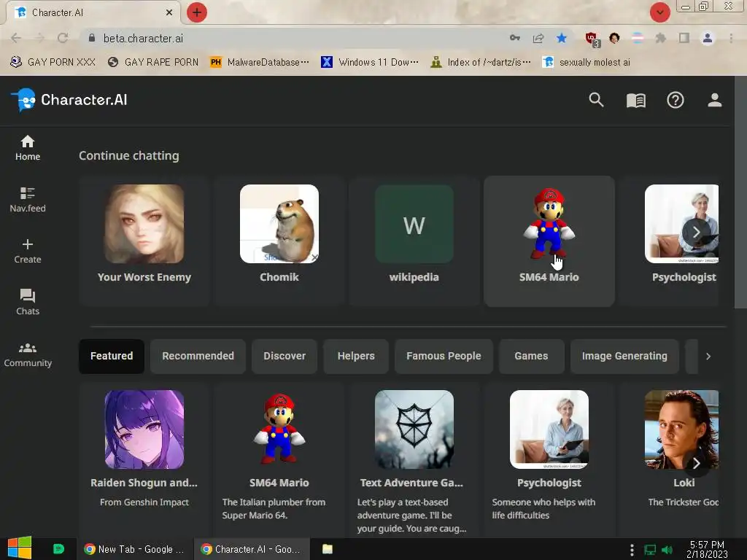Switch to New Tab - Google taskbar window
The height and width of the screenshot is (560, 747).
pos(135,549)
